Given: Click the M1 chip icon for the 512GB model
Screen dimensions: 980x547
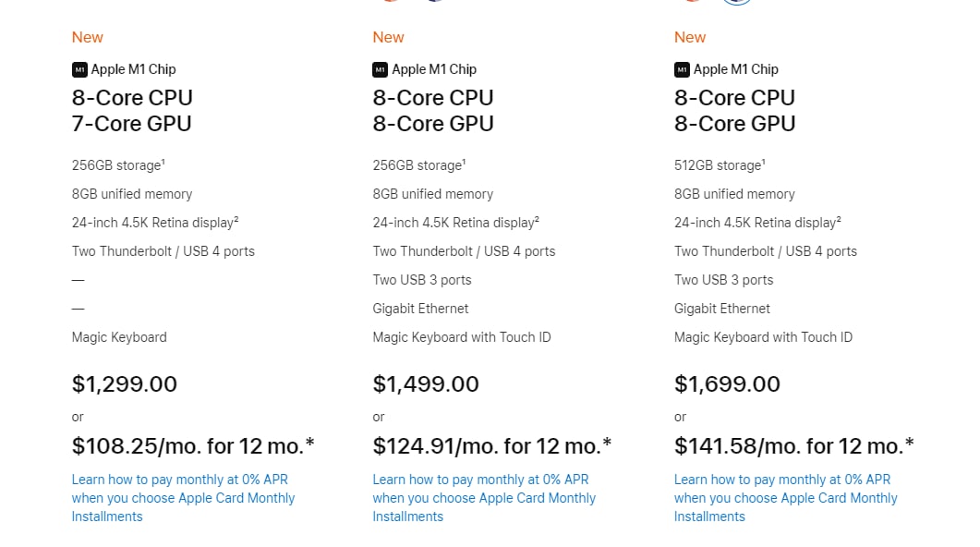Looking at the screenshot, I should pos(682,69).
